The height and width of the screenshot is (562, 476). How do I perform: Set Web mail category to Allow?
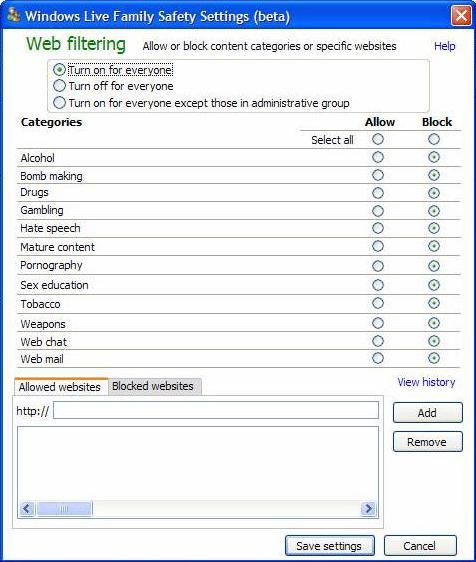point(378,358)
